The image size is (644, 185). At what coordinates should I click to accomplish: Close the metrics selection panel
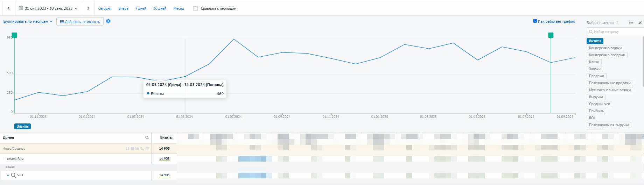[640, 23]
